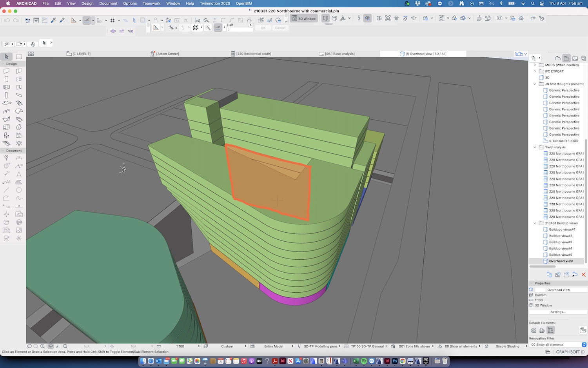
Task: Open the Teamwork menu
Action: [151, 4]
